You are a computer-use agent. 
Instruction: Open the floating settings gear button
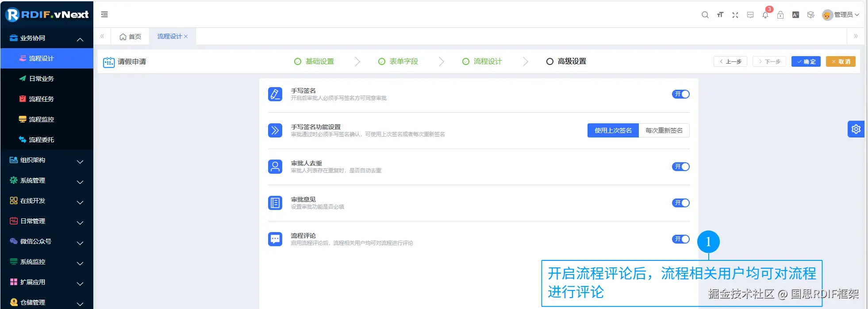click(856, 129)
